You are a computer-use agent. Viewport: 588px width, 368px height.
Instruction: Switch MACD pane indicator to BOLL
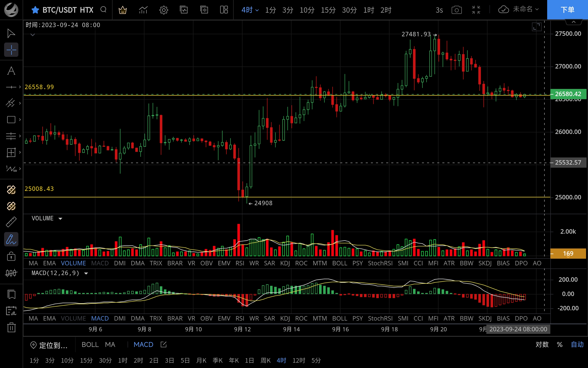click(x=340, y=318)
